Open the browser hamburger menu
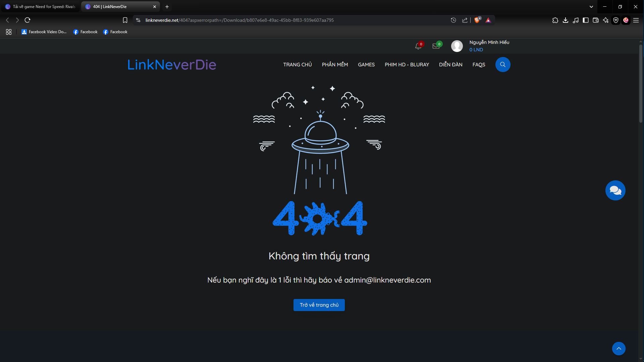 coord(636,20)
